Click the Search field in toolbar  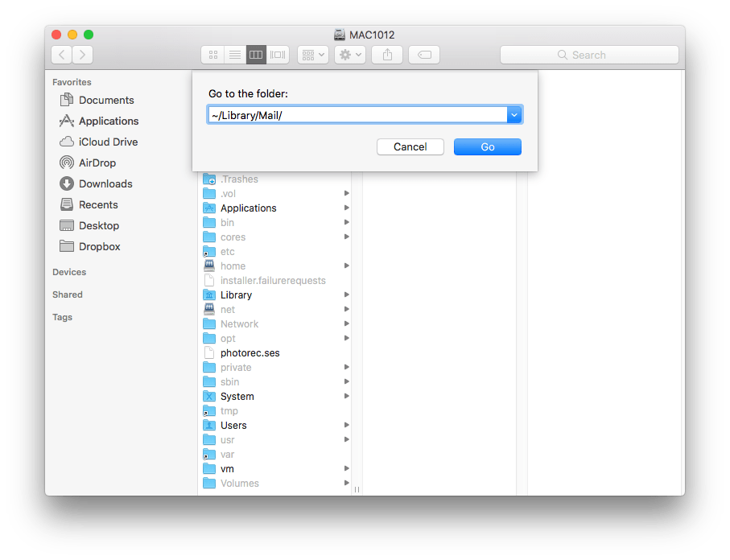(588, 55)
